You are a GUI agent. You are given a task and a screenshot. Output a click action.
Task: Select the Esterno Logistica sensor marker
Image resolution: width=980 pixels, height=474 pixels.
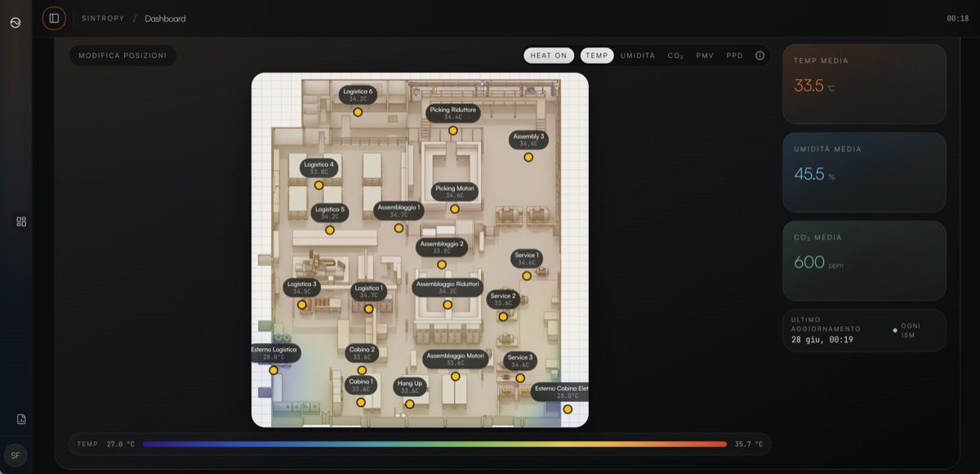click(x=274, y=370)
